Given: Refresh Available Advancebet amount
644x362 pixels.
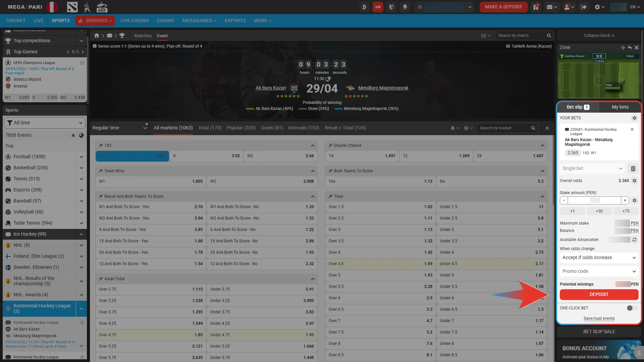Looking at the screenshot, I should 634,240.
